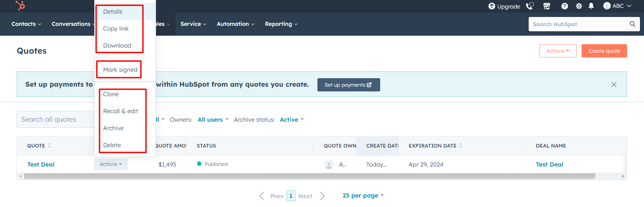Click the quote owner avatar icon

tap(329, 165)
